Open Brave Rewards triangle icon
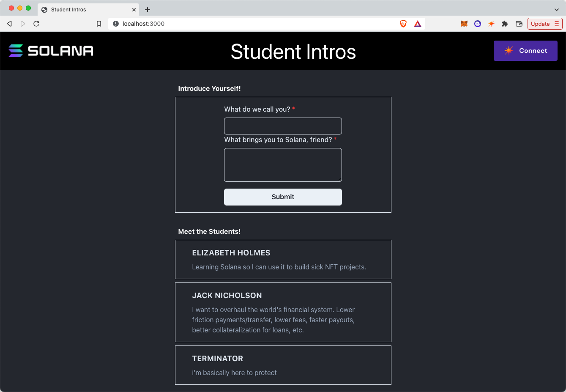The width and height of the screenshot is (566, 392). (417, 24)
